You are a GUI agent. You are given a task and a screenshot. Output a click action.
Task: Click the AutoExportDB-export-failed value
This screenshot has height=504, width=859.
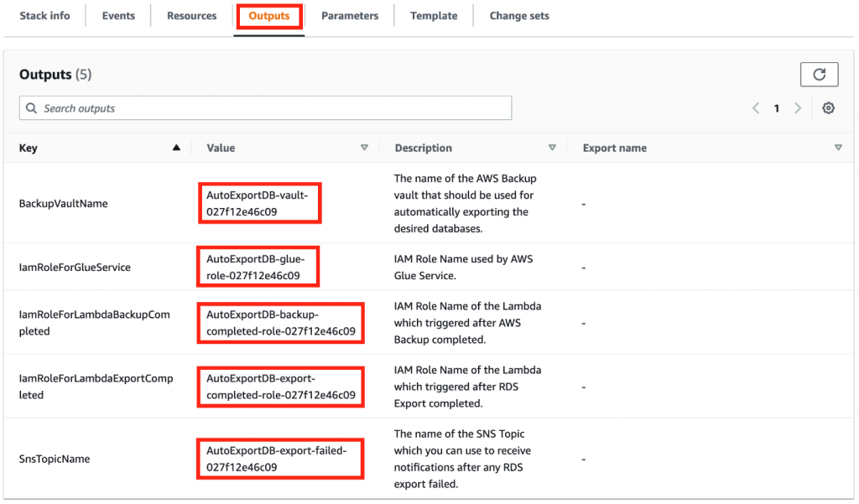[x=277, y=459]
